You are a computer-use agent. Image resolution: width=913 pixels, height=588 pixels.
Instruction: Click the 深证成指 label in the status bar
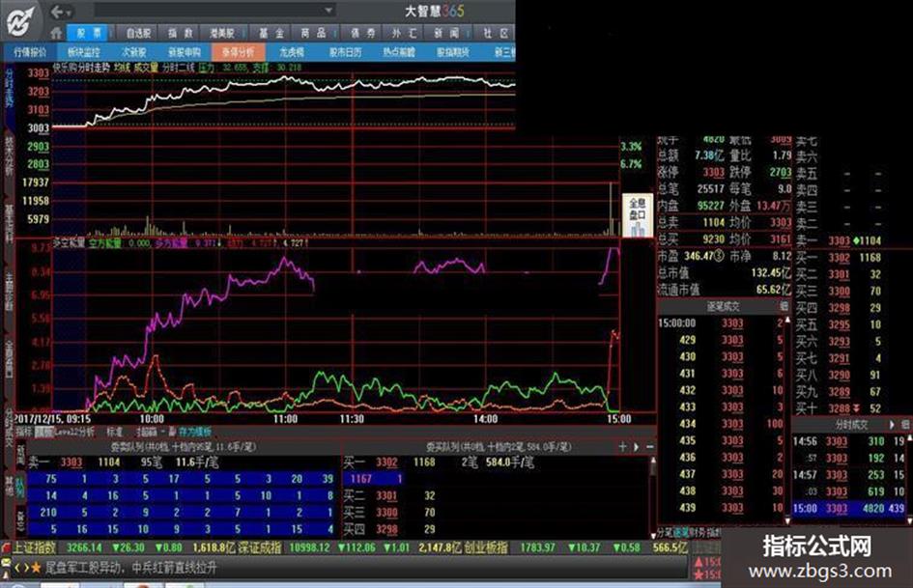(x=260, y=547)
